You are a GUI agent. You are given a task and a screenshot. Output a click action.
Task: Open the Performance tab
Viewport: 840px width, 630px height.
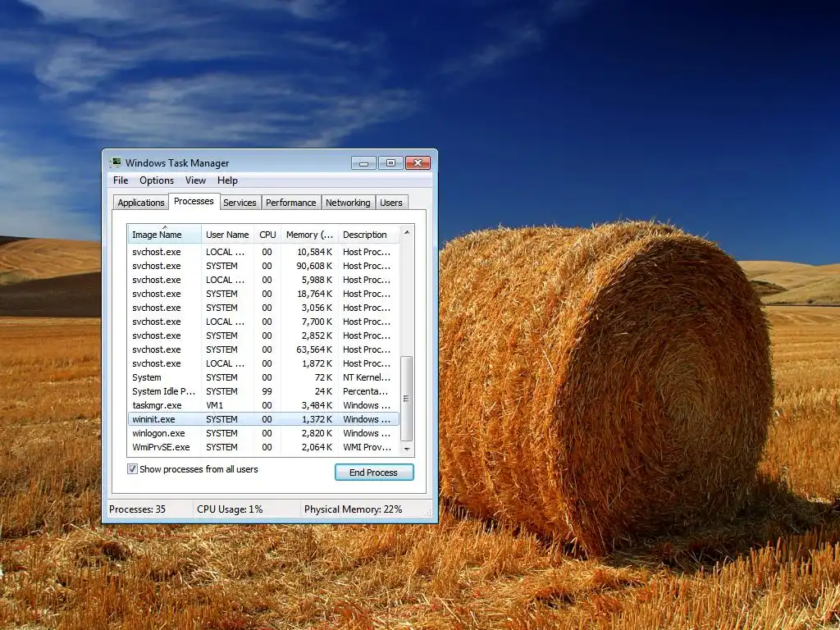291,203
